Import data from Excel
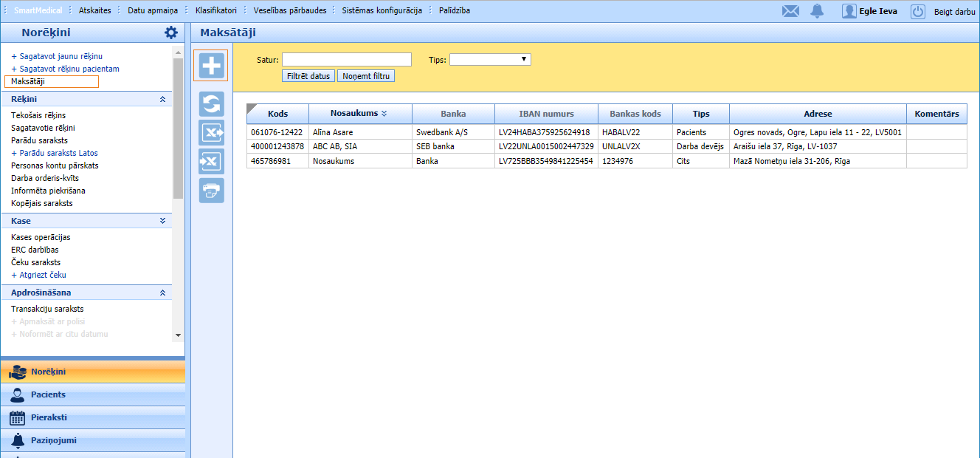This screenshot has height=458, width=980. tap(212, 162)
